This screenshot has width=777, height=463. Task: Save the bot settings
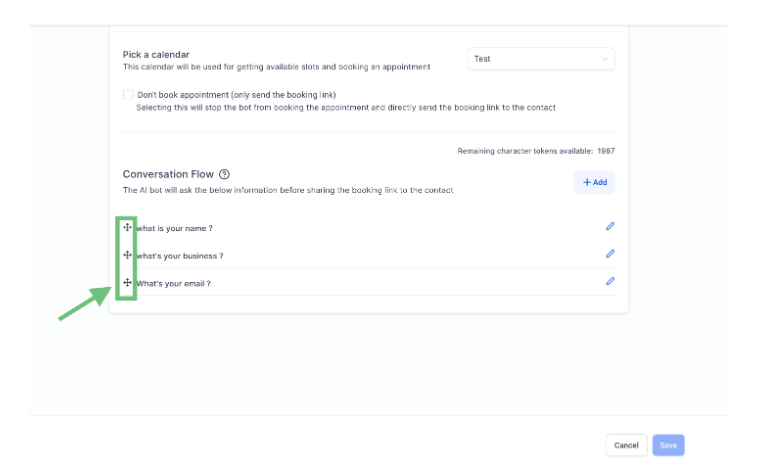click(x=668, y=445)
